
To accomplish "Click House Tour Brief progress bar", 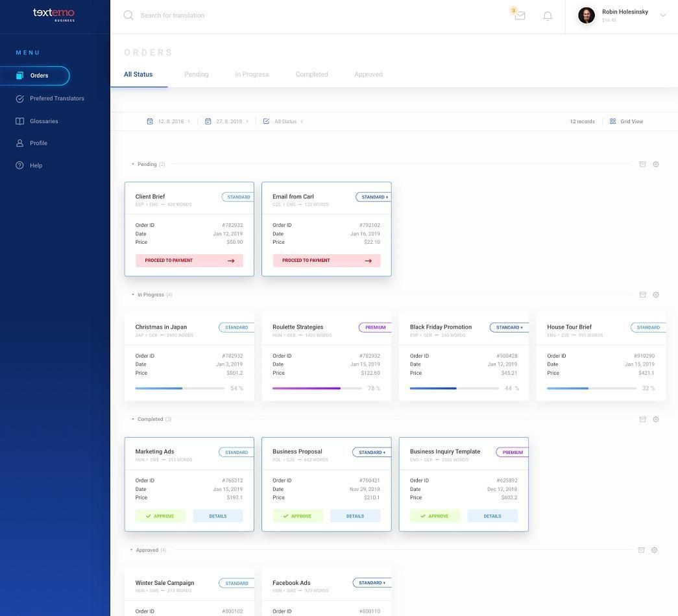I will coord(592,388).
